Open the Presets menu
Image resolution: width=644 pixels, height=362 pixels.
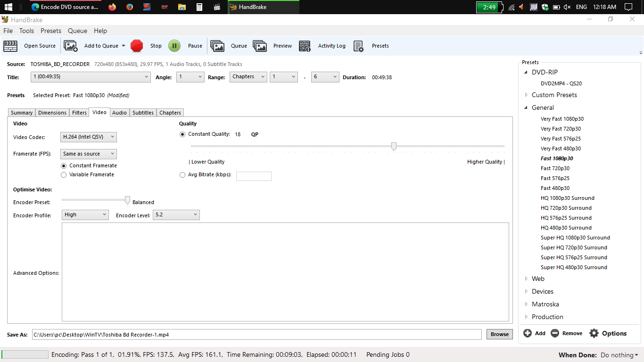coord(51,31)
